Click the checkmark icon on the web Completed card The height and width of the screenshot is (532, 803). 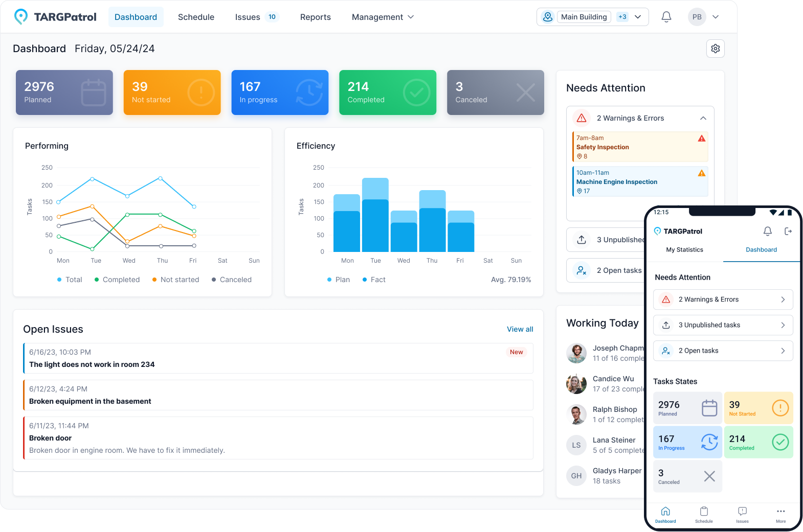coord(417,92)
